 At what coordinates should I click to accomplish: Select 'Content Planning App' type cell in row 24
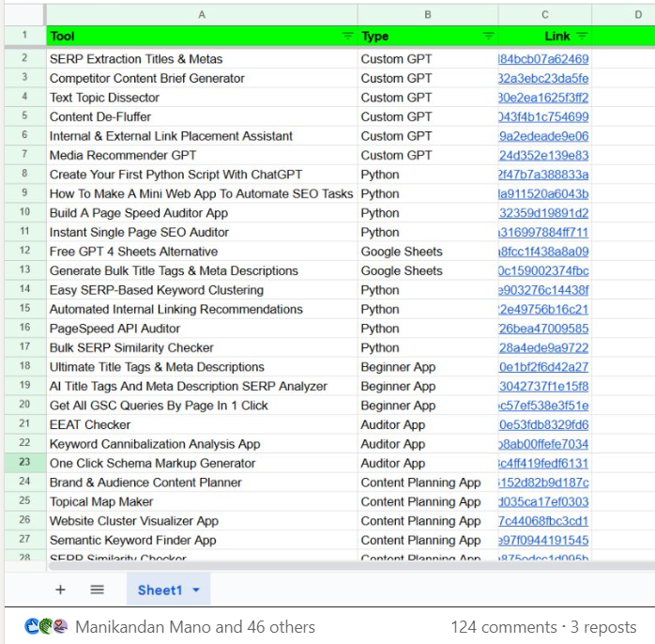[x=428, y=483]
